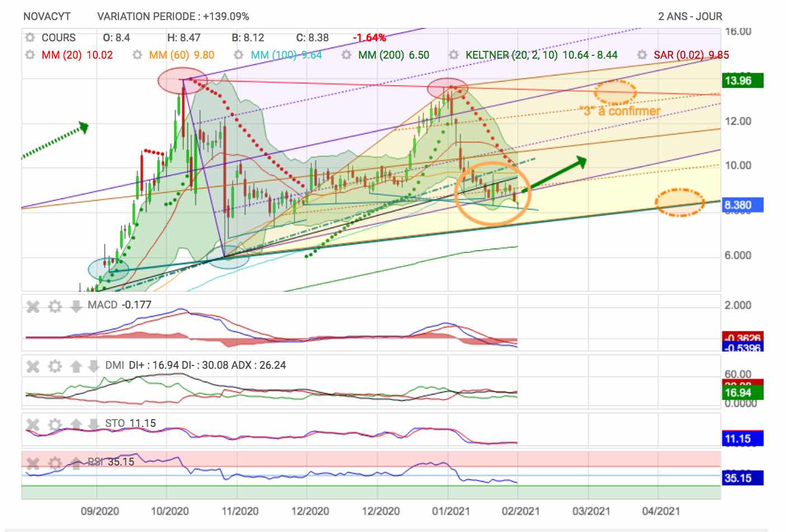Move RSI panel up with arrow

coord(76,463)
